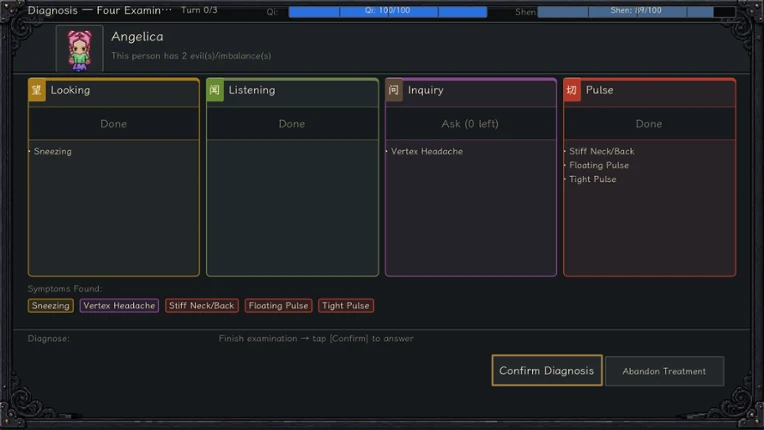Click Stiff Neck/Back entry in Pulse panel
The height and width of the screenshot is (430, 764).
tap(602, 151)
